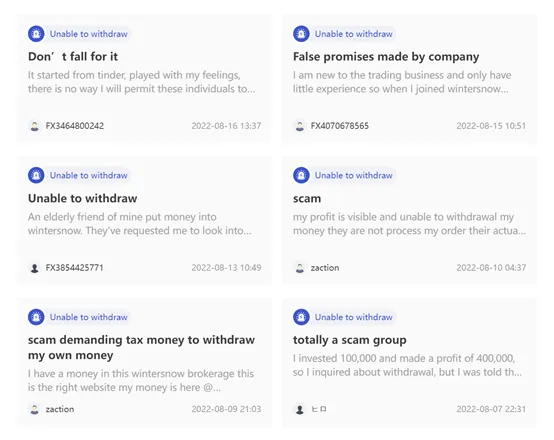Open "scam demanding tax money to withdraw" post
This screenshot has height=440, width=554.
(141, 347)
